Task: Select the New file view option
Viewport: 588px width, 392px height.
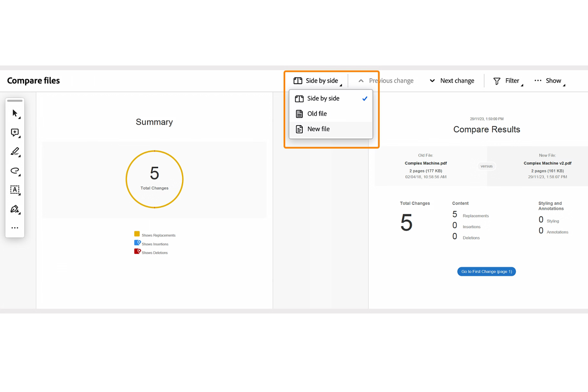Action: tap(318, 129)
